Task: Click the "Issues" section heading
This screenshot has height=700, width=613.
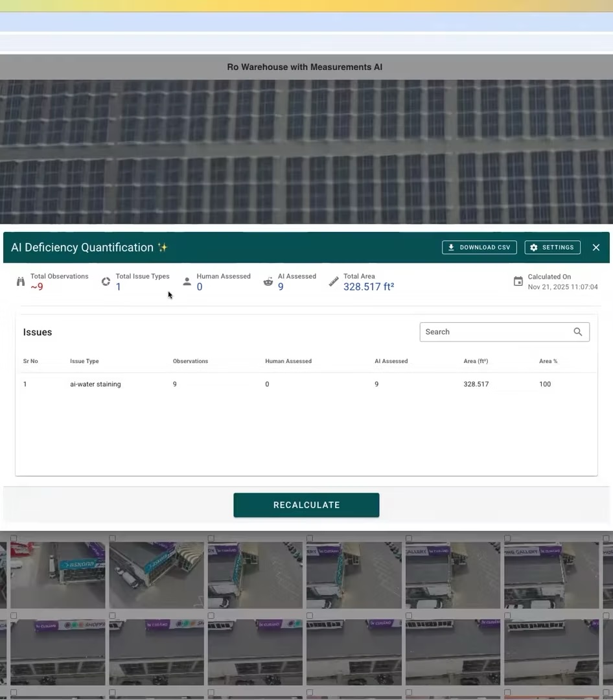Action: 38,332
